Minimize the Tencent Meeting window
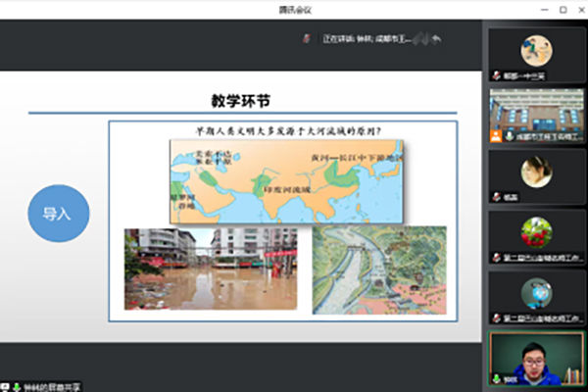 545,10
